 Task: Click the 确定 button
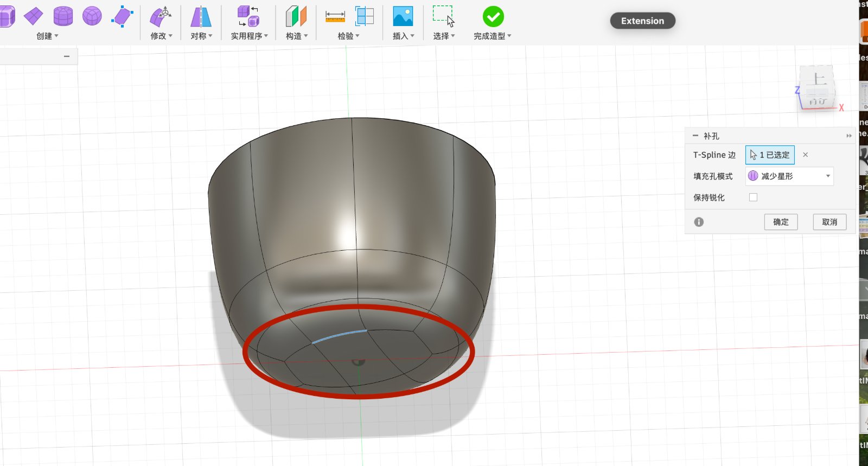781,222
